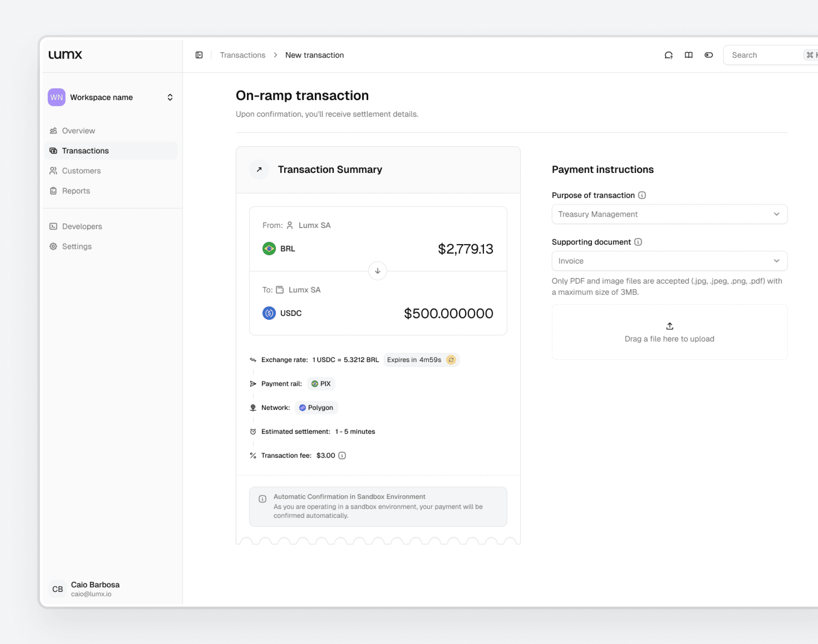Open Caio Barbosa user profile
The image size is (818, 644).
95,589
